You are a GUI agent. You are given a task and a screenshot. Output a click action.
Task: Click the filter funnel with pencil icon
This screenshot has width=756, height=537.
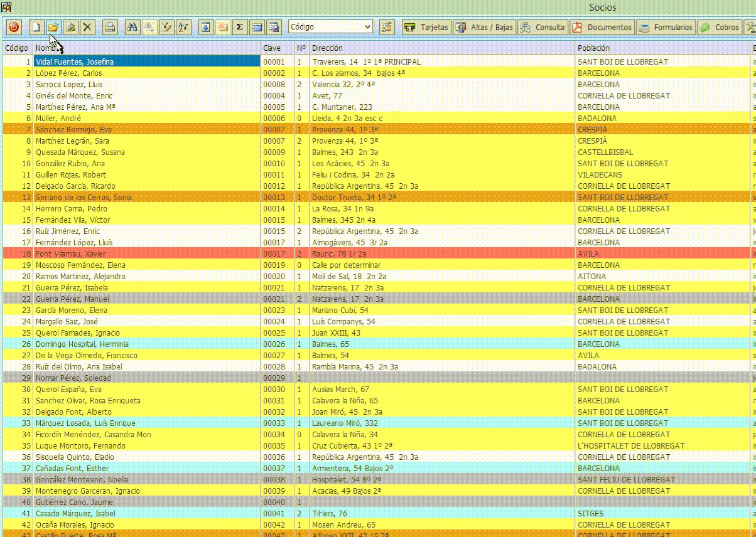[x=166, y=28]
